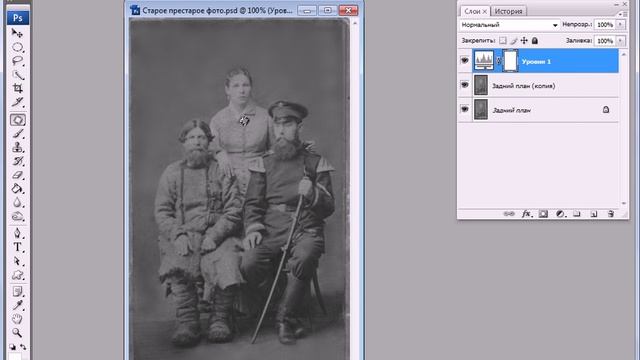Select the Zoom magnifier tool
Viewport: 640px width, 360px height.
click(x=17, y=333)
